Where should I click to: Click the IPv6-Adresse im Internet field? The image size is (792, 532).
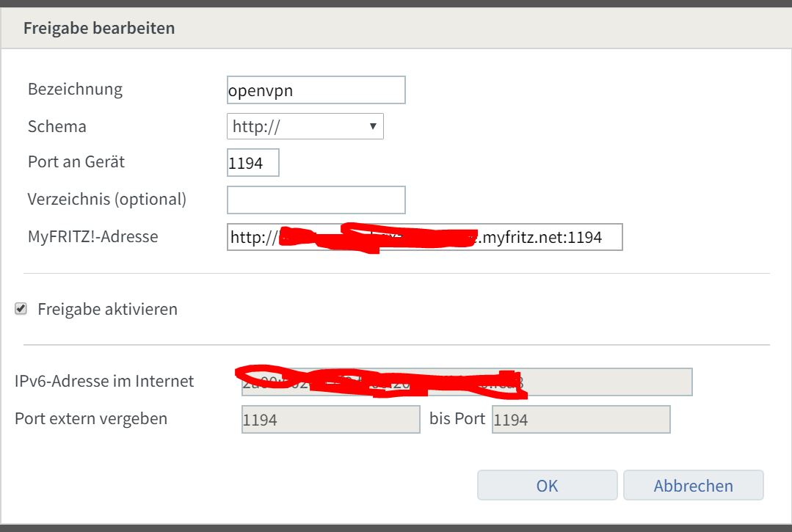click(465, 382)
